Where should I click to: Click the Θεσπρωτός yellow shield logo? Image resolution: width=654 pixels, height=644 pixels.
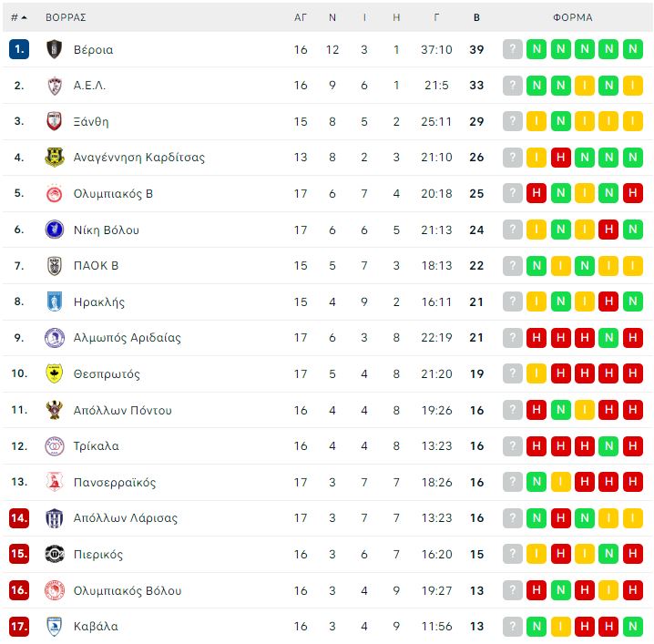pos(55,373)
